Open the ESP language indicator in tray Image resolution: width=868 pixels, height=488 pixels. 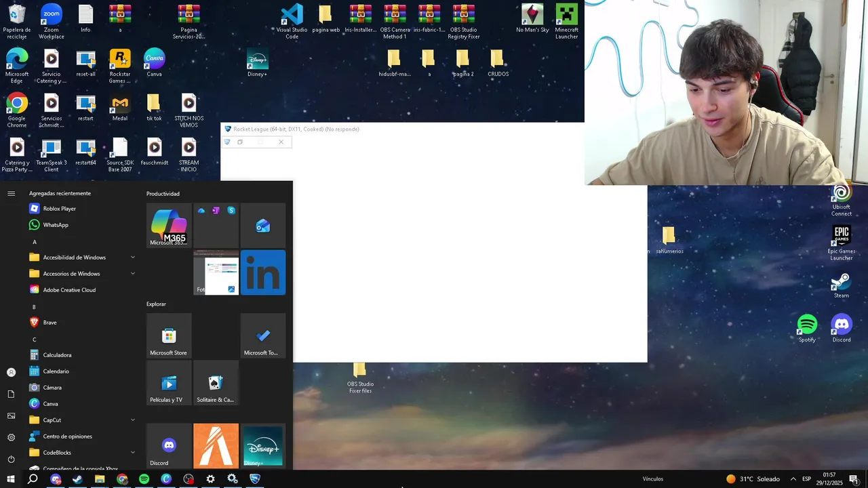(806, 479)
